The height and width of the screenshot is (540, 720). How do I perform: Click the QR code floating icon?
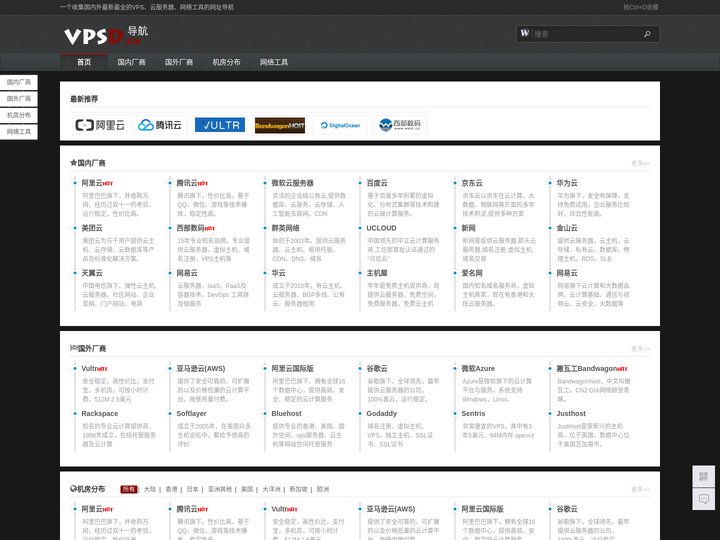(x=703, y=476)
